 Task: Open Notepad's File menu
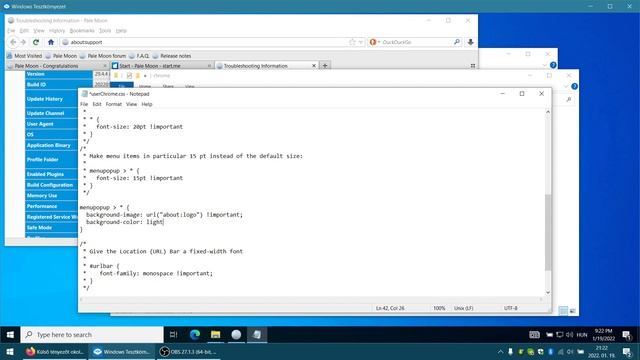[84, 104]
